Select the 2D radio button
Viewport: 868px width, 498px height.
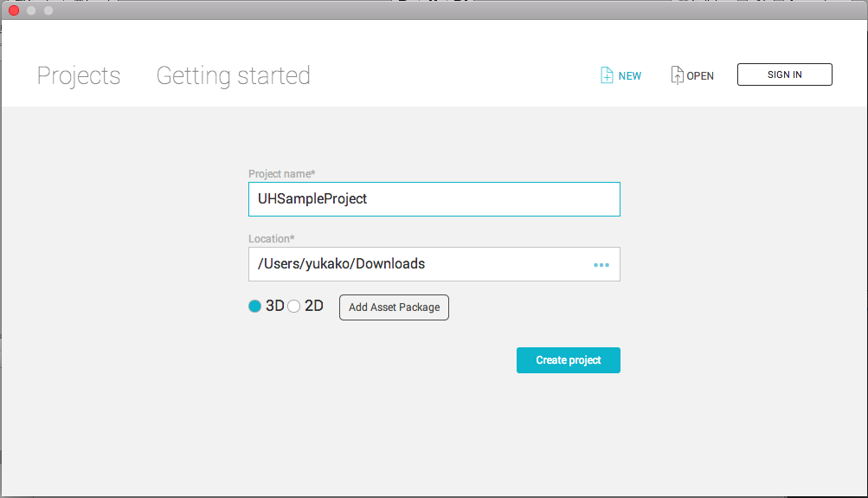(294, 307)
